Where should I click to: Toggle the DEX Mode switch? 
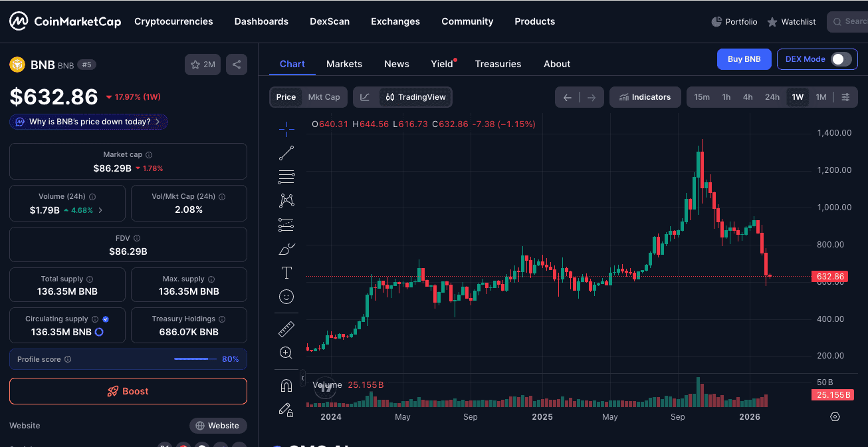[x=841, y=59]
